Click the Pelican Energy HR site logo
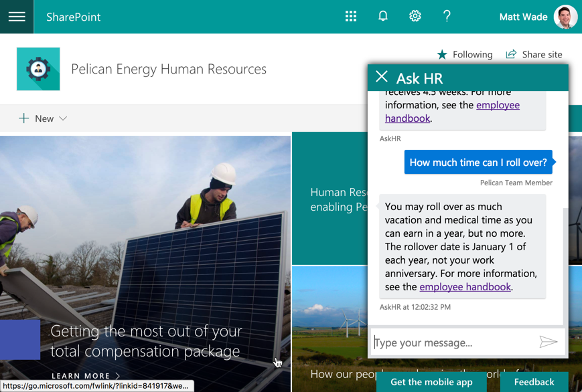Viewport: 582px width, 392px height. (x=38, y=69)
